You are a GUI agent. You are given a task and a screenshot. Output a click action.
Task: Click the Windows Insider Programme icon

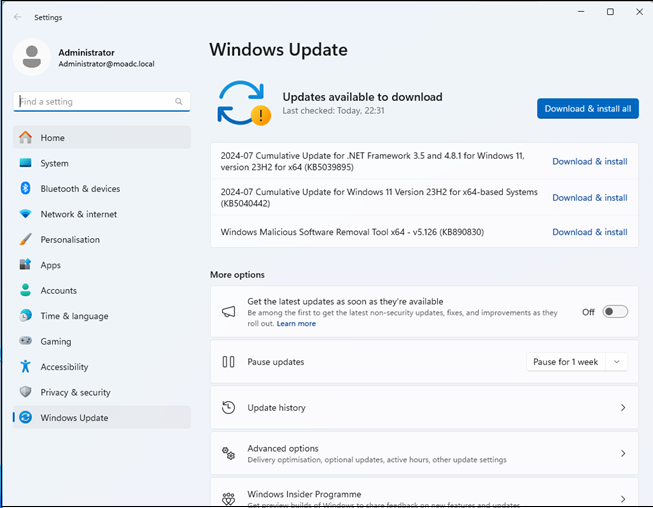(229, 498)
